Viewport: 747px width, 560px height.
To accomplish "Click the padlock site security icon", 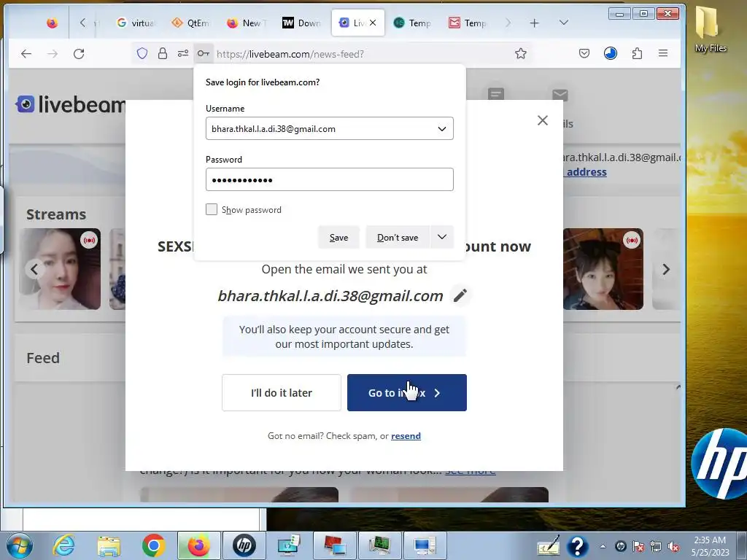I will (x=163, y=54).
